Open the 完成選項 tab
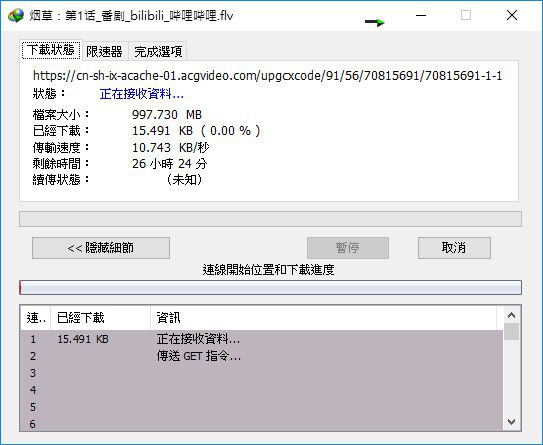Screen dimensions: 543x445 tap(158, 52)
